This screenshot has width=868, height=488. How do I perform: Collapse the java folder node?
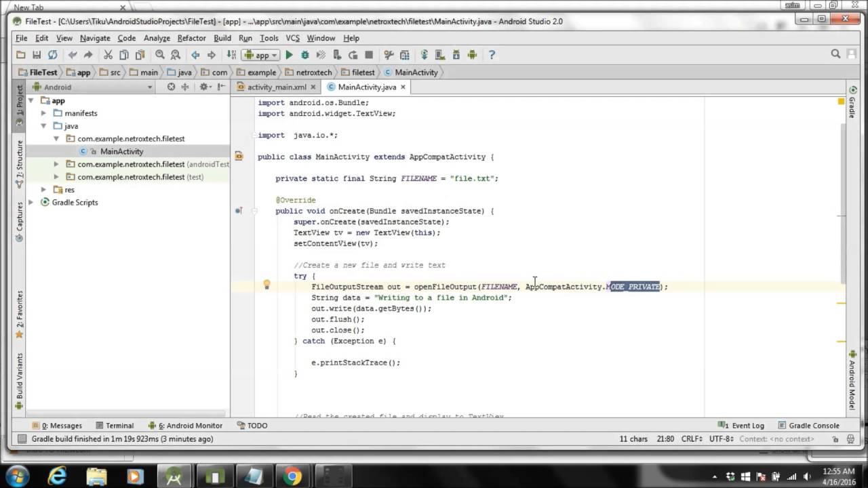click(44, 126)
